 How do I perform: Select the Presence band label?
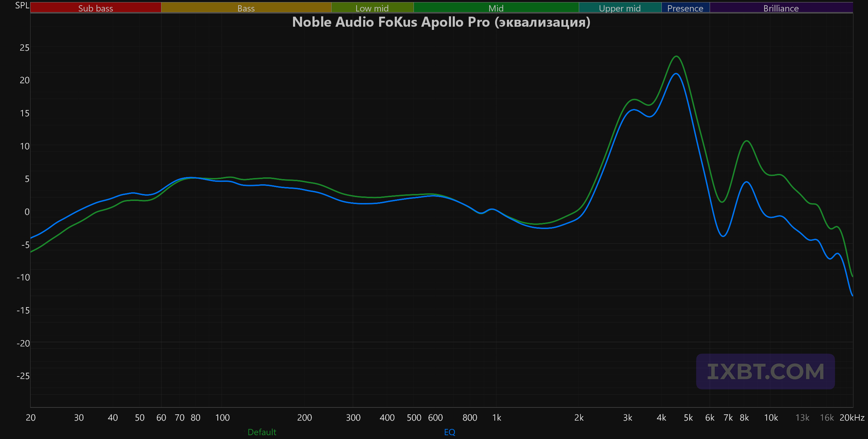685,8
